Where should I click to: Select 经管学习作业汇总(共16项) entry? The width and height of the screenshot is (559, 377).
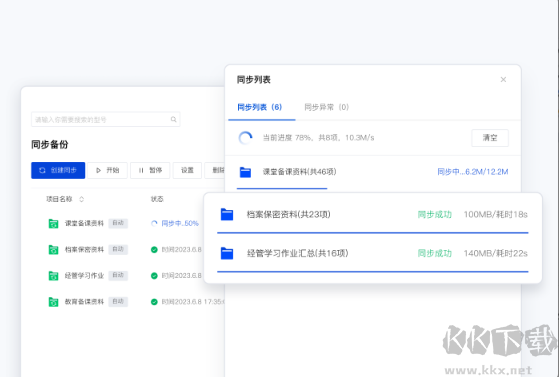tap(297, 253)
